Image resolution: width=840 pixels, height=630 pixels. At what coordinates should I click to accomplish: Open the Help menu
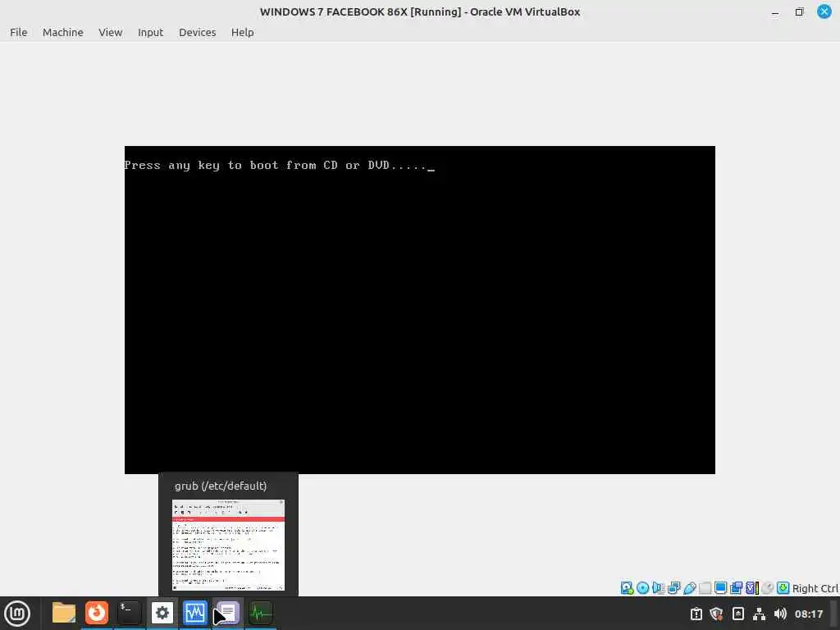pyautogui.click(x=242, y=32)
